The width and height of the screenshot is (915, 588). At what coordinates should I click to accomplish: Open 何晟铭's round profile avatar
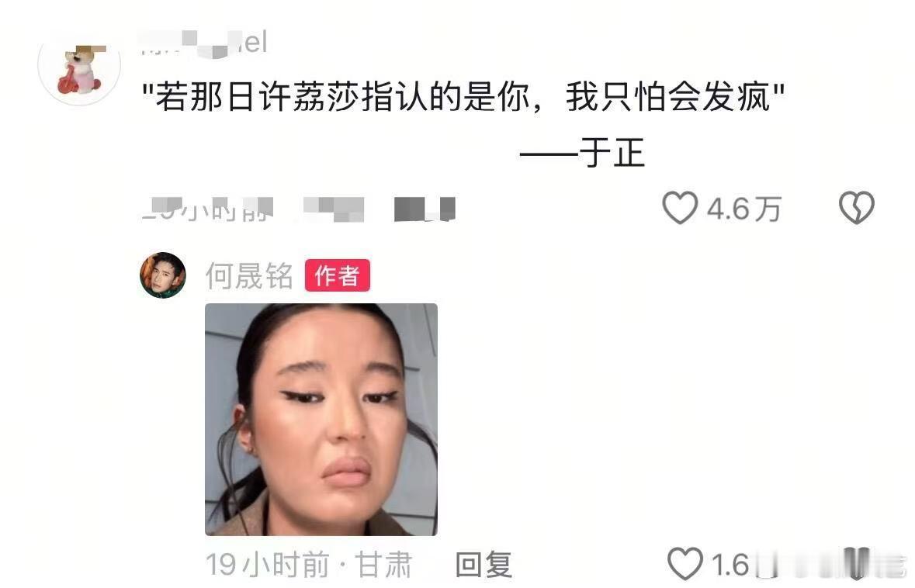pos(163,275)
